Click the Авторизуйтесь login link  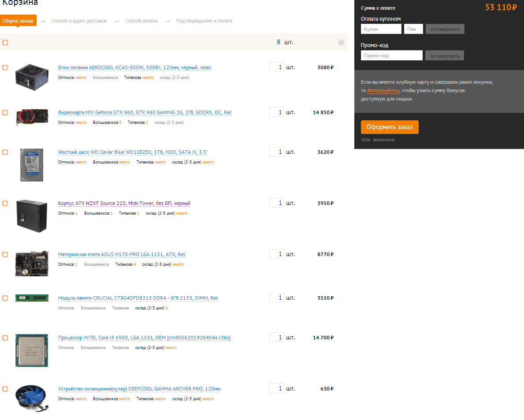tap(383, 90)
